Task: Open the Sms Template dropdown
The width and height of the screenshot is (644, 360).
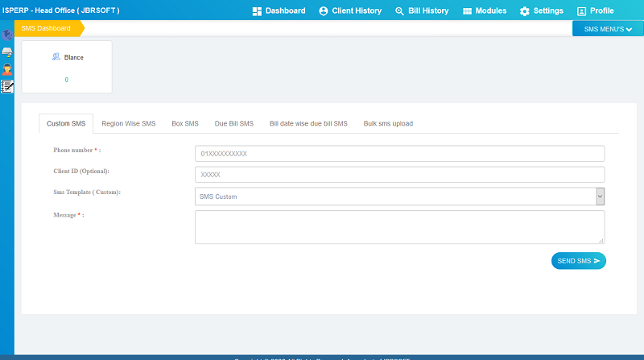Action: 399,197
